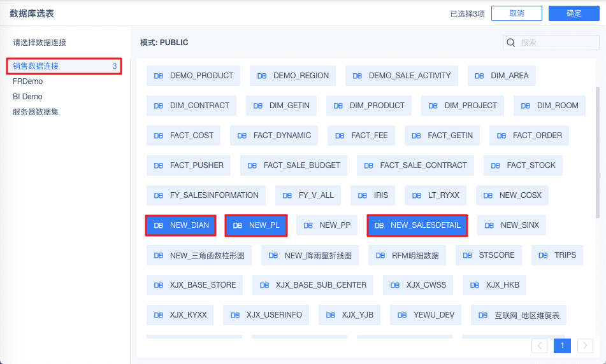Pick the YEWU_DEV table name
Image resolution: width=606 pixels, height=364 pixels.
click(434, 315)
